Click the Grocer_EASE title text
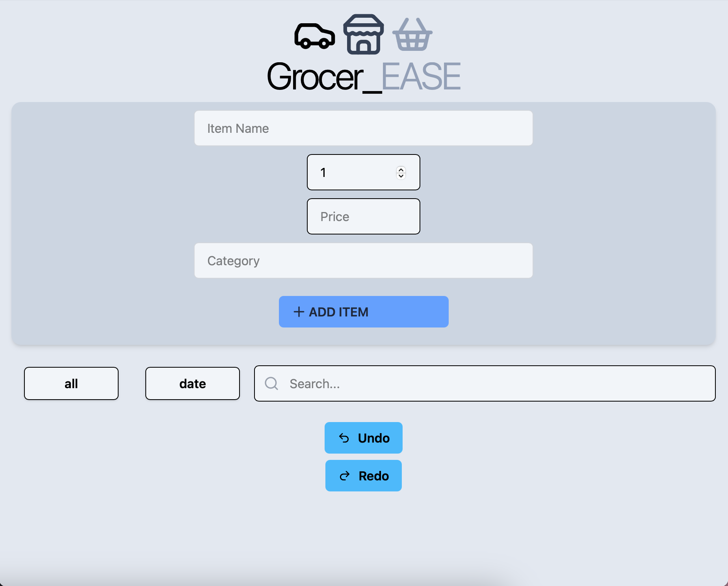This screenshot has height=586, width=728. [363, 77]
